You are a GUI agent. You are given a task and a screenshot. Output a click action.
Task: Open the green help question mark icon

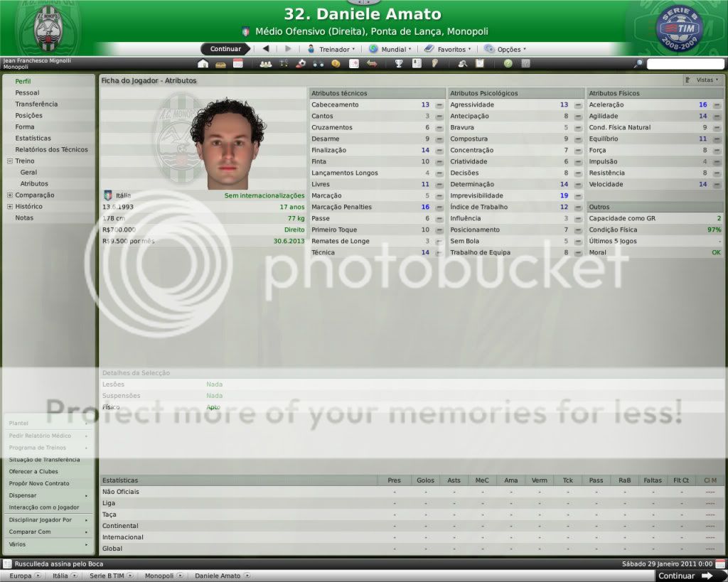(508, 64)
